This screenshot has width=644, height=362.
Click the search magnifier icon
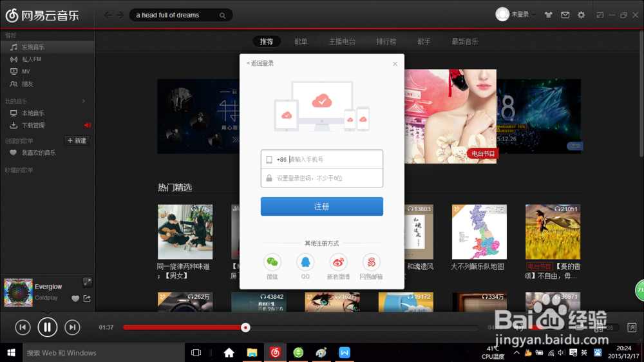pyautogui.click(x=223, y=15)
